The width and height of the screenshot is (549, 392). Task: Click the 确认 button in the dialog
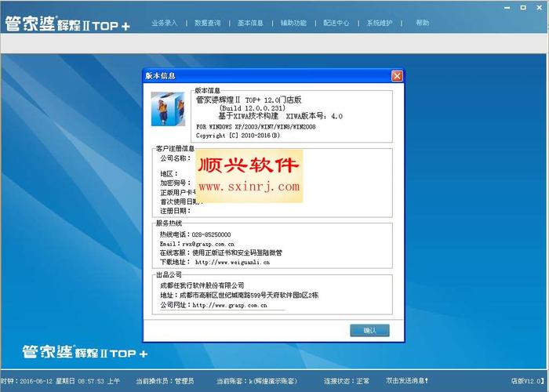(369, 330)
